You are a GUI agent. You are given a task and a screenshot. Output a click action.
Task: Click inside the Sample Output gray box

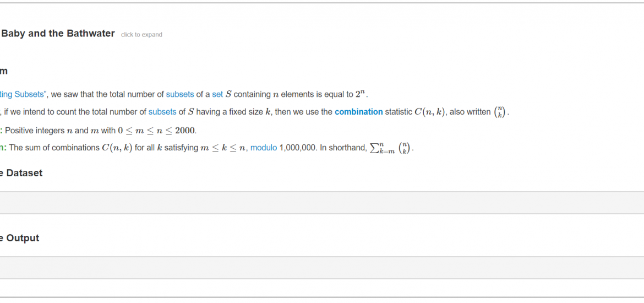[322, 268]
